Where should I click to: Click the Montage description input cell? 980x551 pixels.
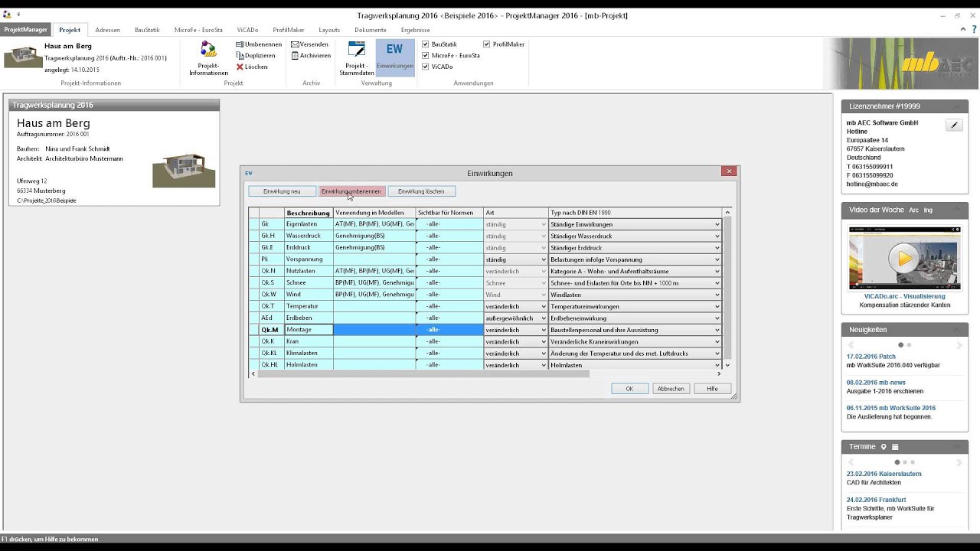[x=309, y=330]
